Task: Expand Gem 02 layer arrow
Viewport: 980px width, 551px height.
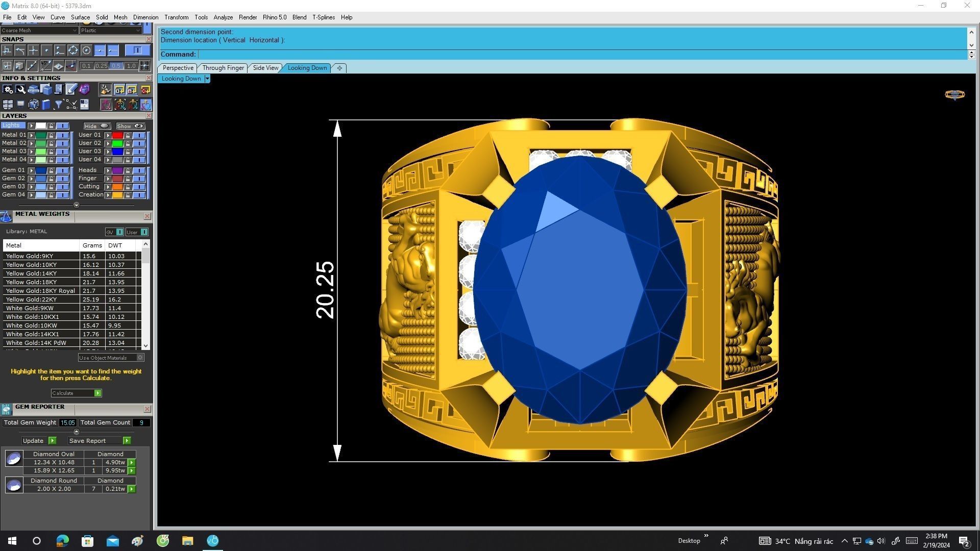Action: point(31,179)
